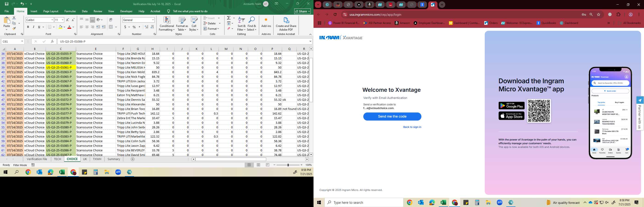Image resolution: width=644 pixels, height=207 pixels.
Task: Open the font name Calibri dropdown
Action: point(52,20)
